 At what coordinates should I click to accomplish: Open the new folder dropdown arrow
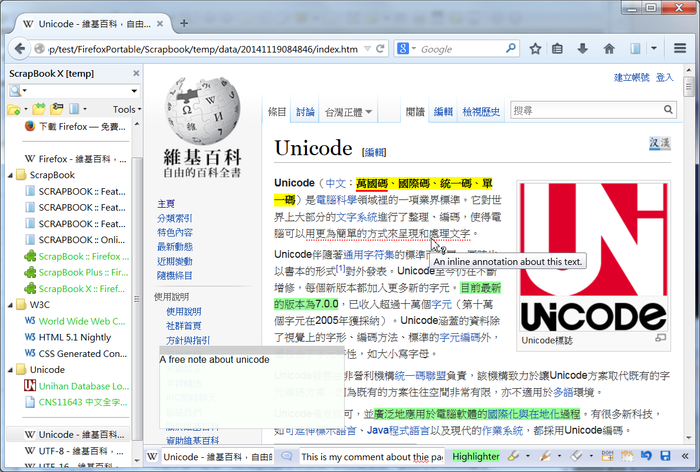26,109
